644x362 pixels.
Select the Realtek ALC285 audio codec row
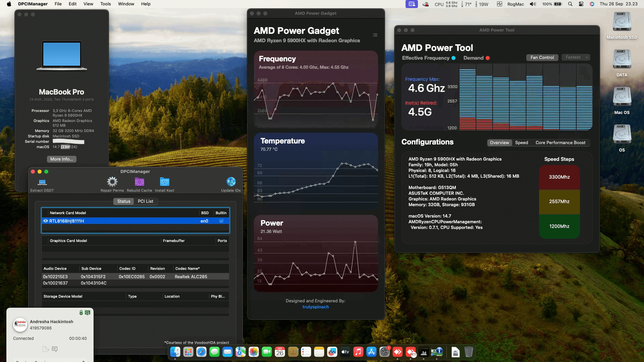click(136, 277)
